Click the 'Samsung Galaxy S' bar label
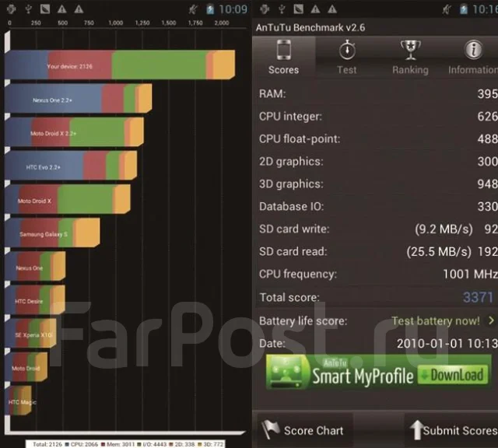 click(x=44, y=234)
